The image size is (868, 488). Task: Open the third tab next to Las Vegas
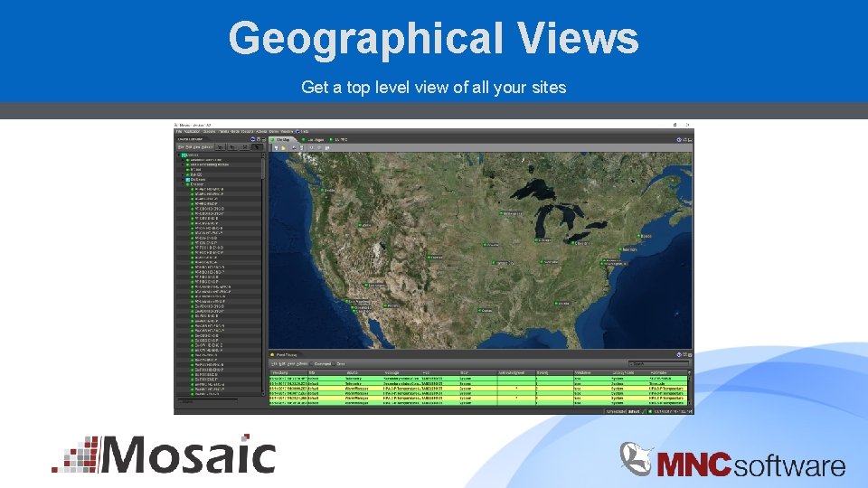point(339,139)
